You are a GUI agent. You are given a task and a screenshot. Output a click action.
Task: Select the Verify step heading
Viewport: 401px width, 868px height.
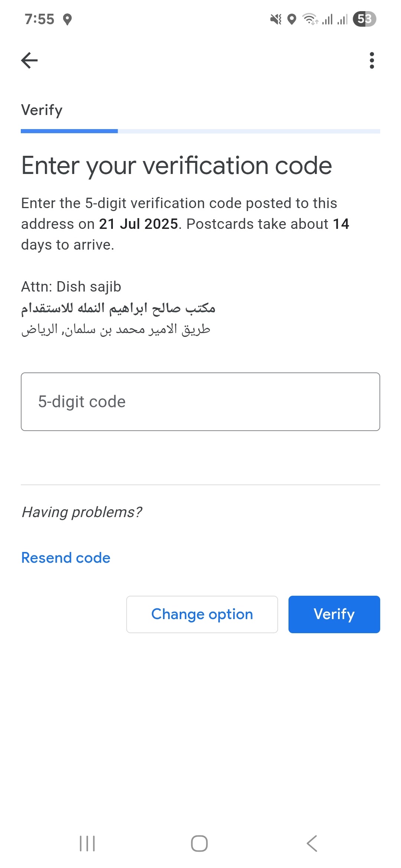pyautogui.click(x=42, y=110)
